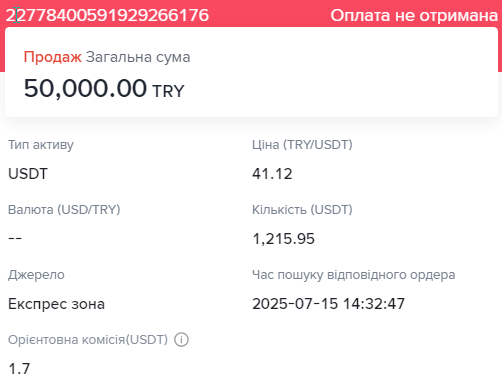
Task: Open the commission info icon
Action: coord(181,340)
